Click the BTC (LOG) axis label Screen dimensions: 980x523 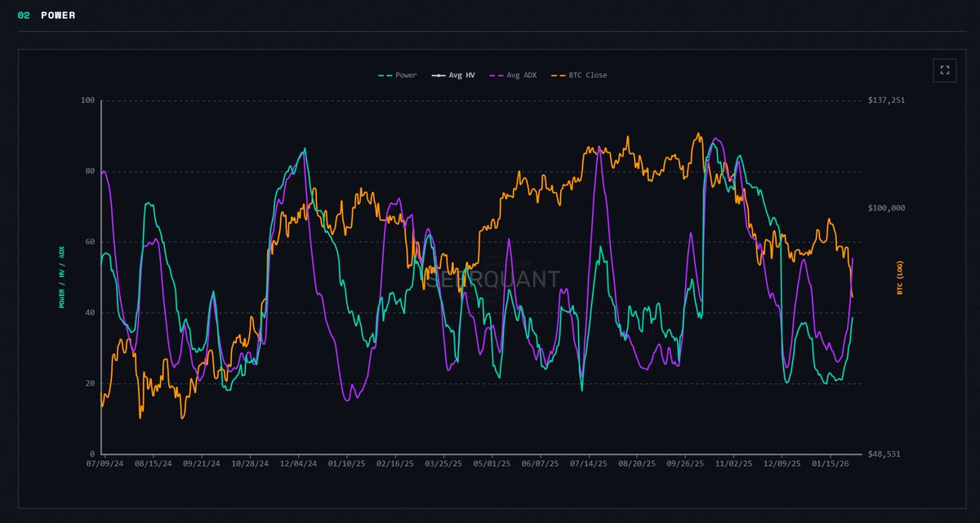[x=898, y=275]
